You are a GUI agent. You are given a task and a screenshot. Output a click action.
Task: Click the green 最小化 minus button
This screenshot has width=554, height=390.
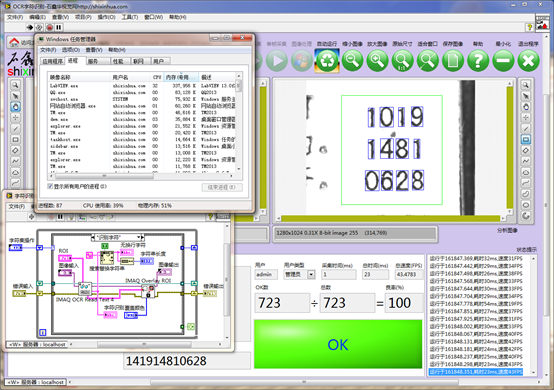(x=503, y=61)
